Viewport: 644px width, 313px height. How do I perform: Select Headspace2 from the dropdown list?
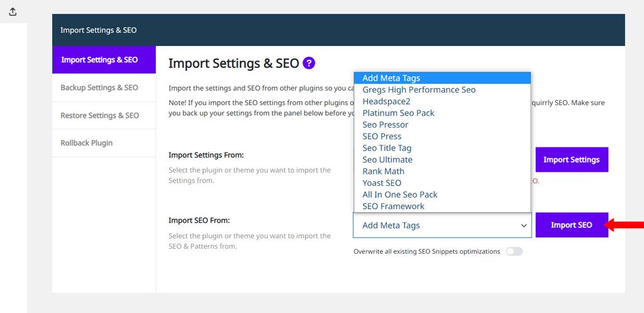(442, 101)
